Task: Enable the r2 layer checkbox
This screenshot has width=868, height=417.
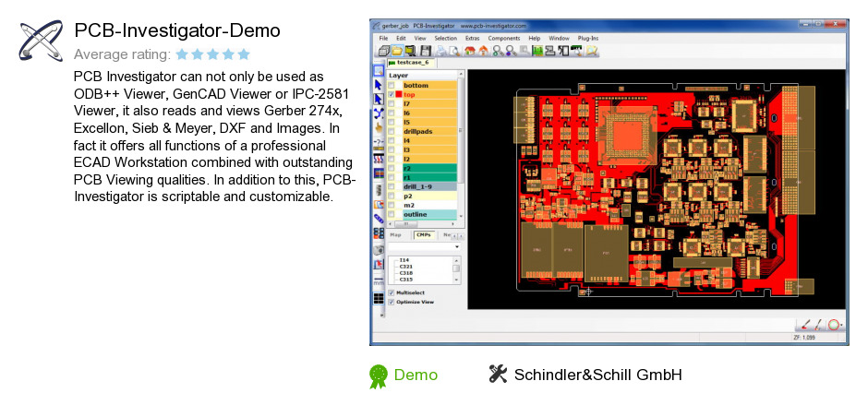Action: [x=391, y=168]
